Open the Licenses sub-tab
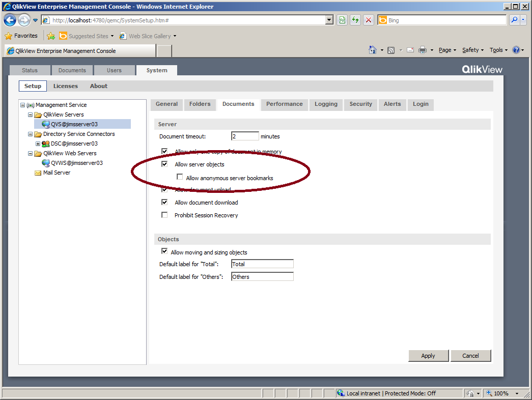Viewport: 532px width, 400px height. tap(66, 86)
